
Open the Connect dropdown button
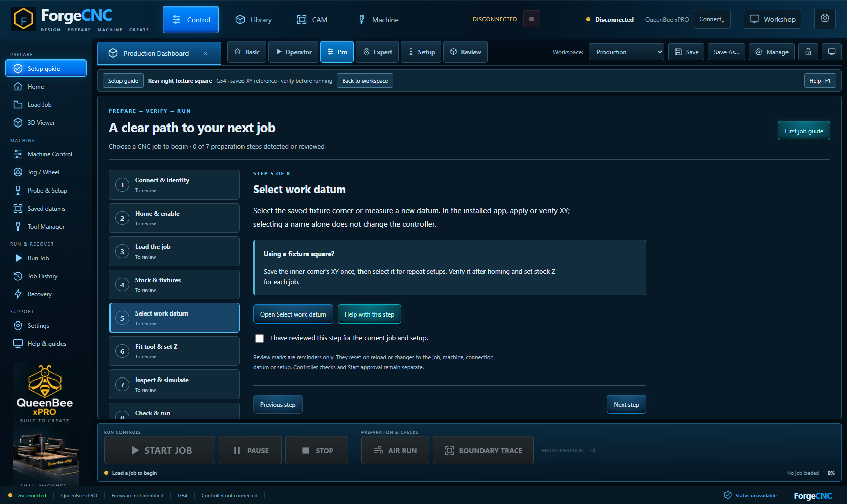click(712, 19)
